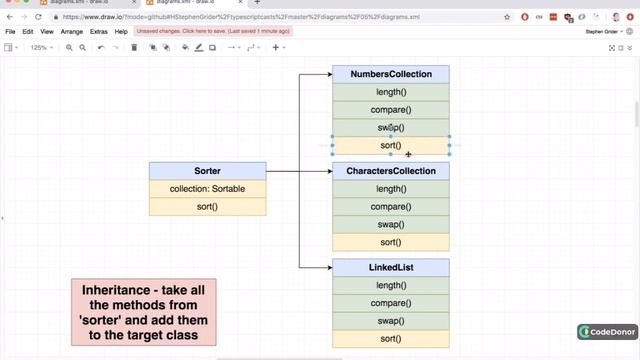Image resolution: width=640 pixels, height=360 pixels.
Task: Go forward in browser history
Action: pos(24,17)
